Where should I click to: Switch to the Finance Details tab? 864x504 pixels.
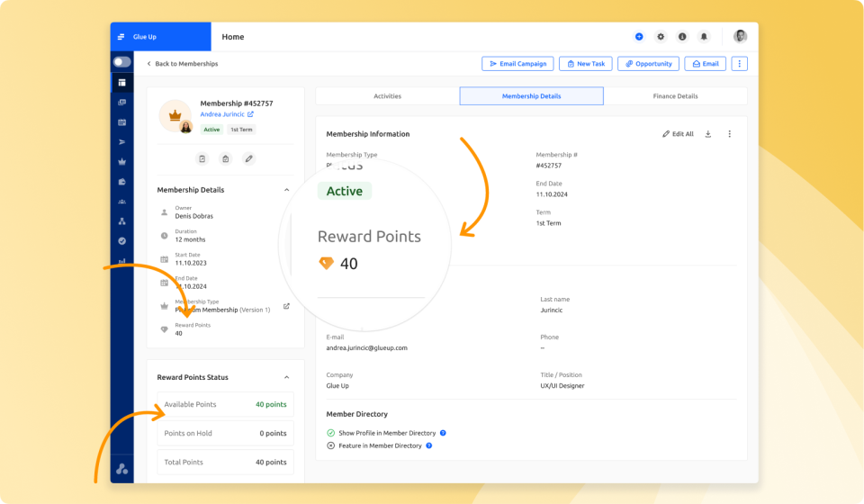(675, 96)
